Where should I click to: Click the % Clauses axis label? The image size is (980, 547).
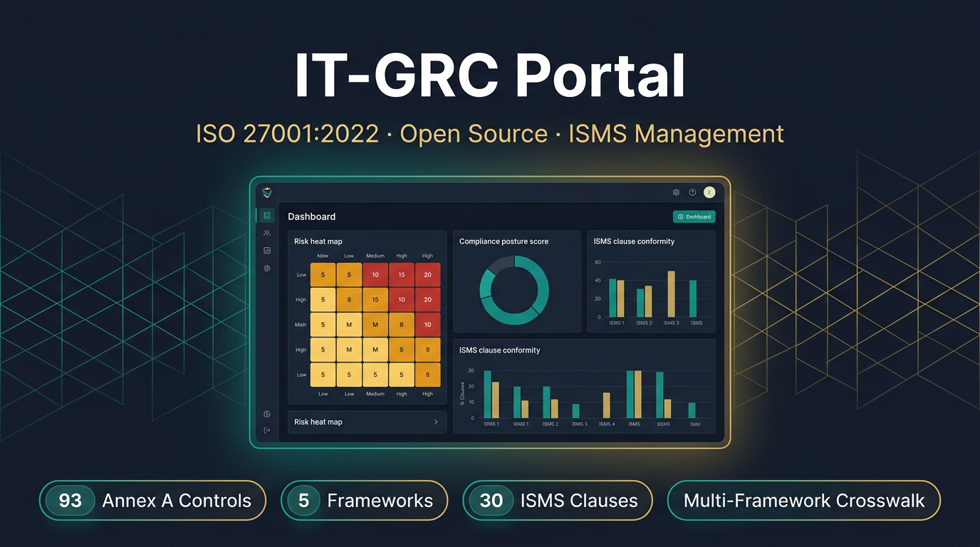pyautogui.click(x=462, y=394)
